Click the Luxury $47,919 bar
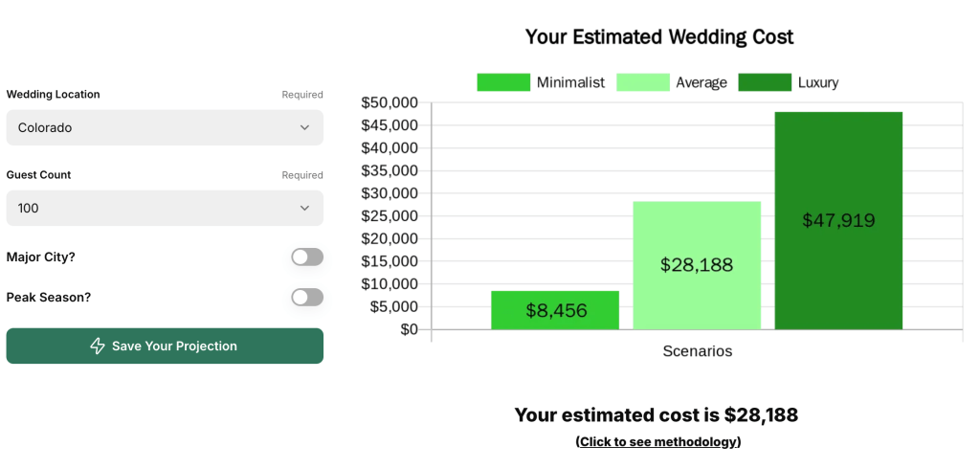 pyautogui.click(x=838, y=220)
